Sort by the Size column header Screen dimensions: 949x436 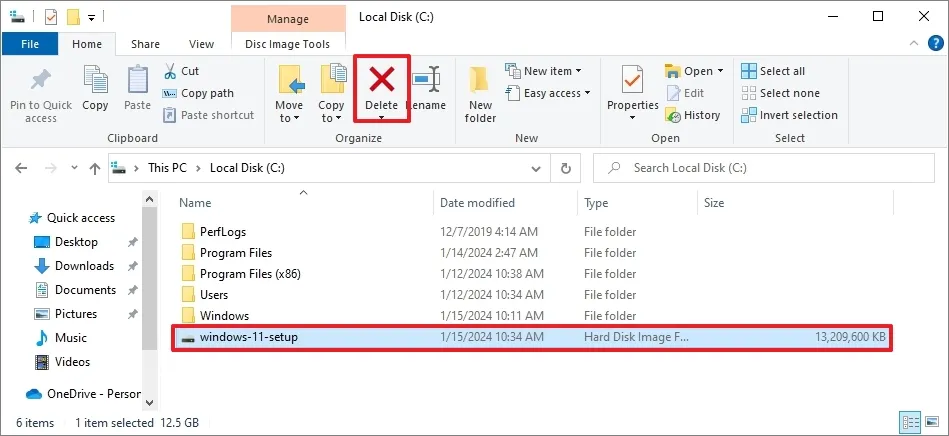pyautogui.click(x=795, y=203)
